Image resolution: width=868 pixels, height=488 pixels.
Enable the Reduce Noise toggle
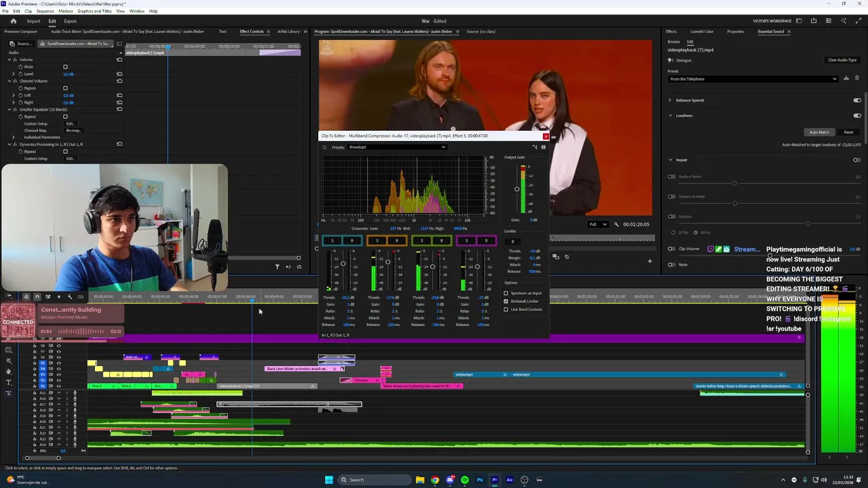pyautogui.click(x=672, y=177)
